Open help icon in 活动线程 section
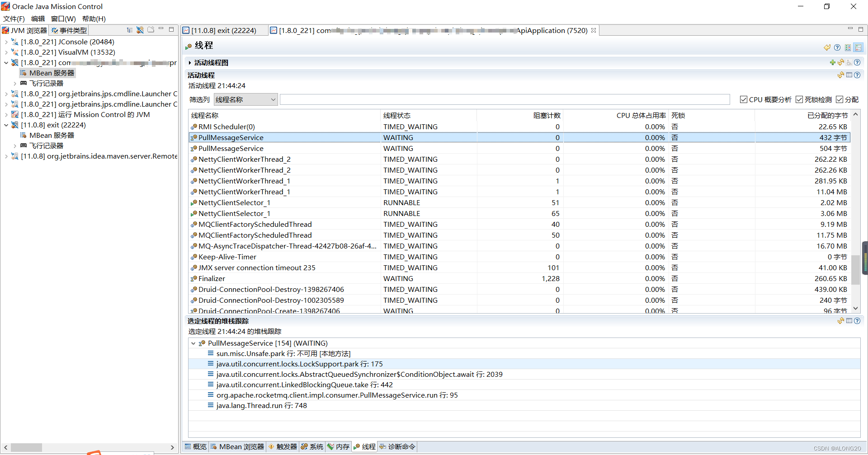 [857, 75]
